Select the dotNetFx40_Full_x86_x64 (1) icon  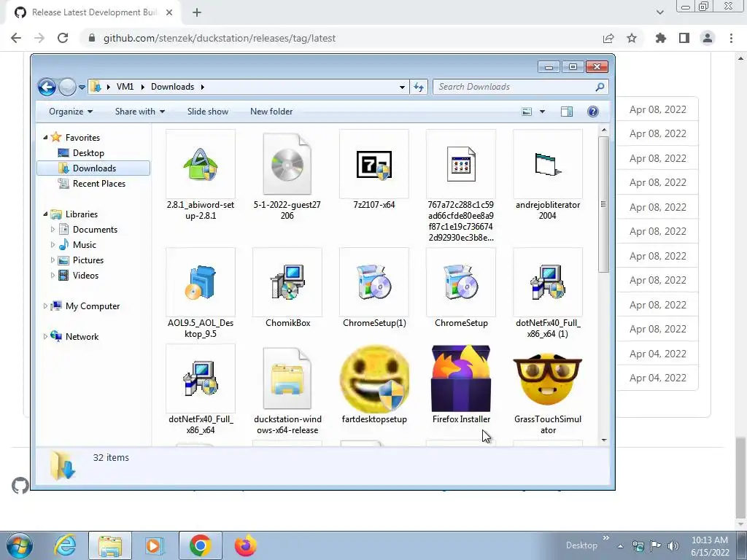click(x=547, y=282)
